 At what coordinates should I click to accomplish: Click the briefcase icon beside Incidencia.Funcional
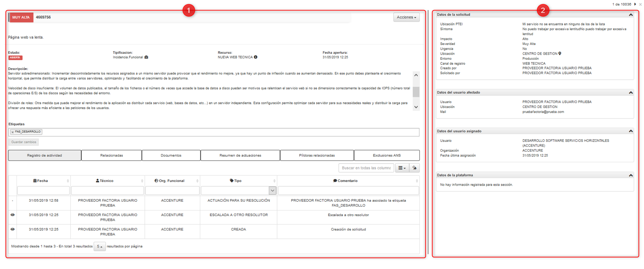click(x=146, y=57)
